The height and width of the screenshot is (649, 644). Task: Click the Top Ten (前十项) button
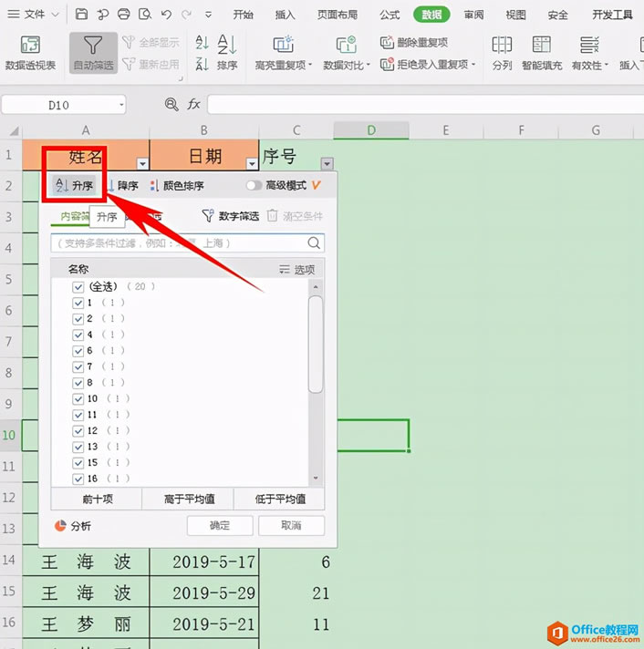coord(97,499)
